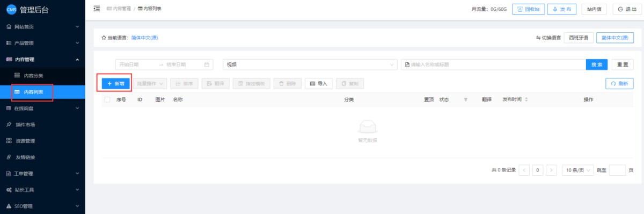Click the name or title search field
Screen dimensions: 644x214
pos(494,65)
